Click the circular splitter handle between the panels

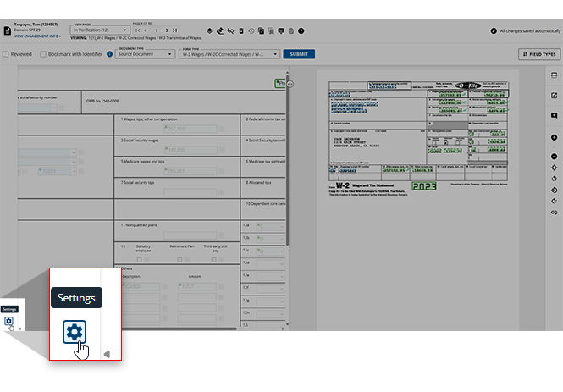coord(290,84)
